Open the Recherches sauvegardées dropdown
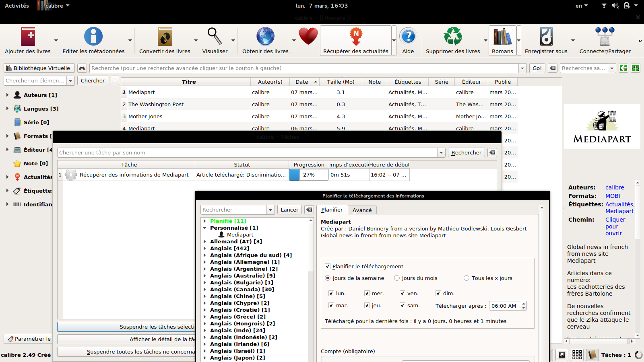The image size is (644, 362). (x=612, y=68)
